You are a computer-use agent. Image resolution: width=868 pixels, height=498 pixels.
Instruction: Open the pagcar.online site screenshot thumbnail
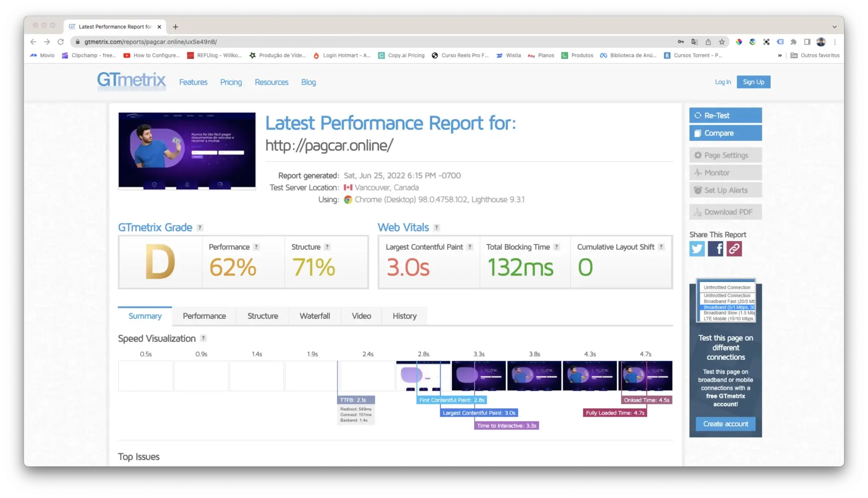click(x=187, y=151)
